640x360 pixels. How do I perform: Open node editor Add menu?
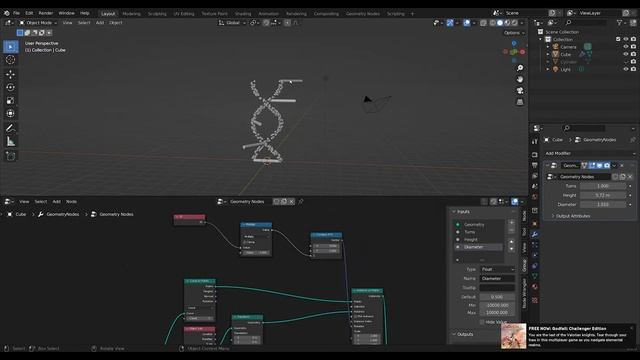pos(56,202)
